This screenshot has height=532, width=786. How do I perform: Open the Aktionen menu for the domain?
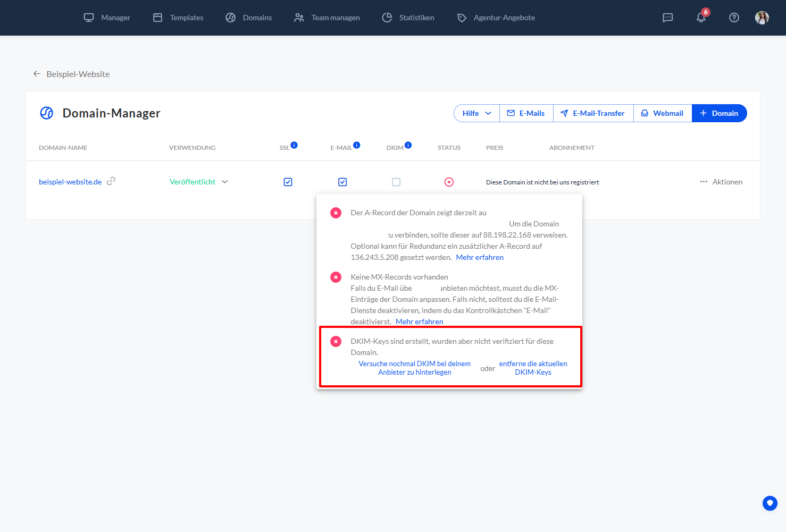point(721,182)
